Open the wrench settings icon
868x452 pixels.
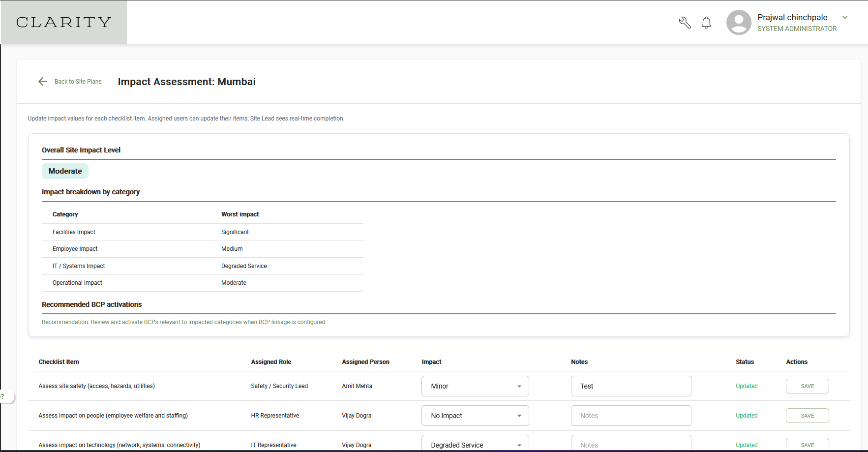pyautogui.click(x=685, y=23)
